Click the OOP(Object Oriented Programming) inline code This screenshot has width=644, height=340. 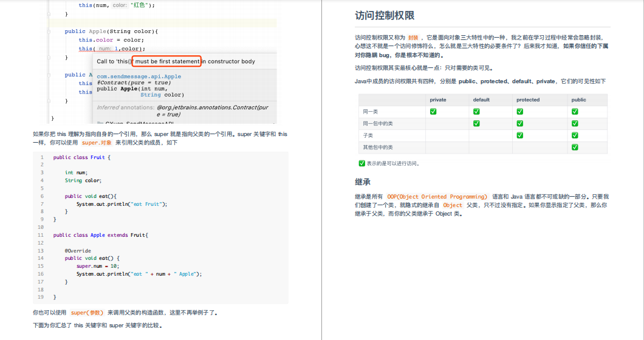point(437,197)
